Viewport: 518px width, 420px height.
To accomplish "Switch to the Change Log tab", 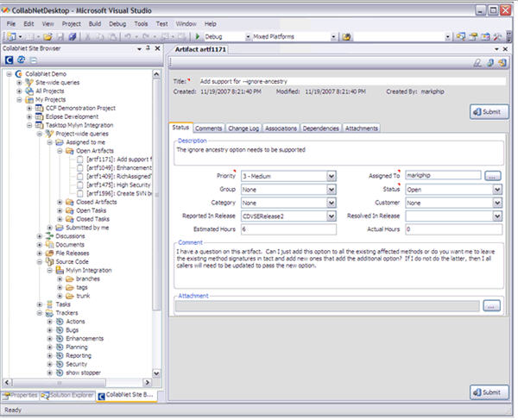I will (243, 129).
